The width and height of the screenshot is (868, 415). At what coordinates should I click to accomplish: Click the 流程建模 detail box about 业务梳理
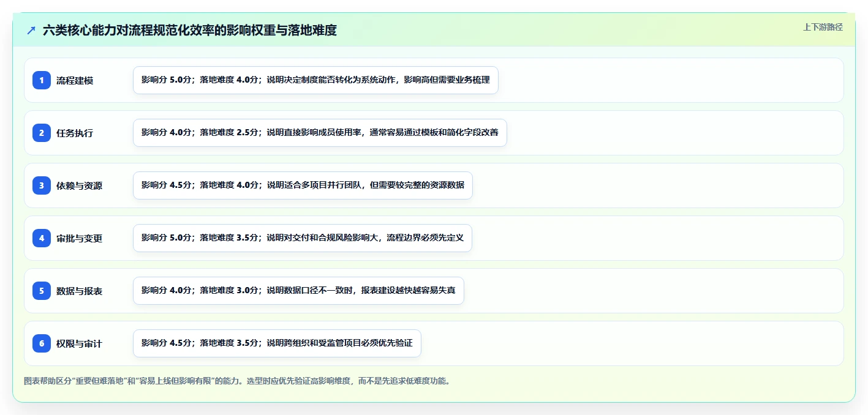pos(315,80)
